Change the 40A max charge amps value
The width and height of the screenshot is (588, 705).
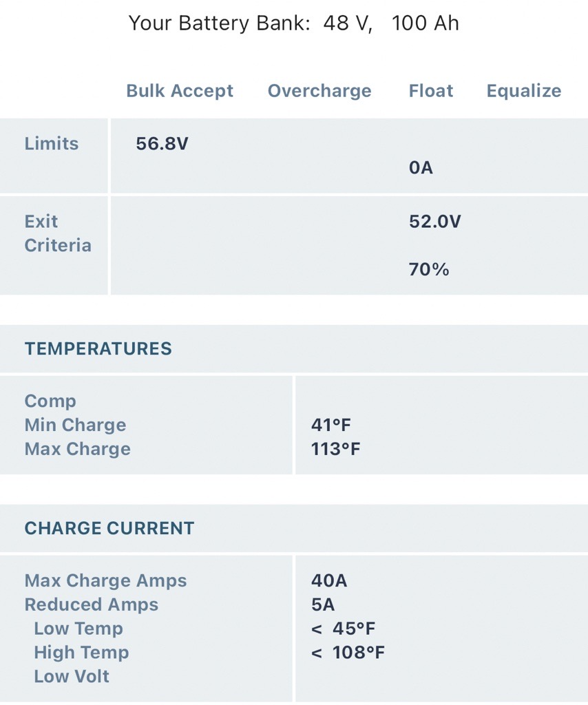[x=329, y=581]
